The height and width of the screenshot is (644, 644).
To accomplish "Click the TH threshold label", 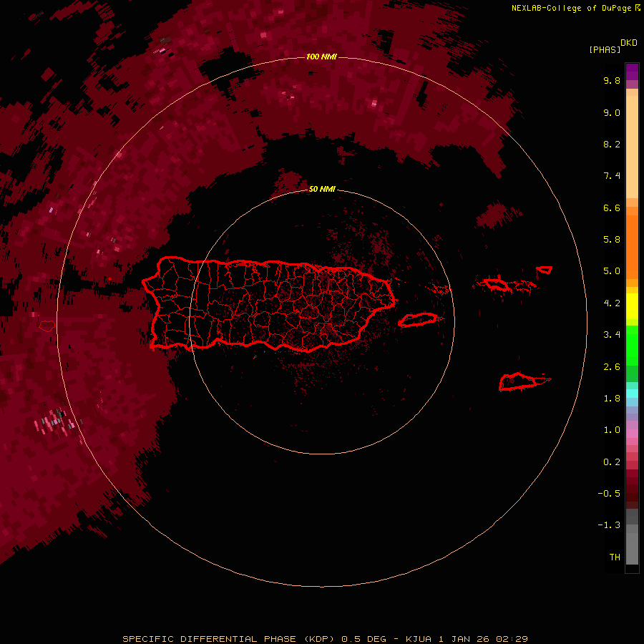I will coord(615,557).
